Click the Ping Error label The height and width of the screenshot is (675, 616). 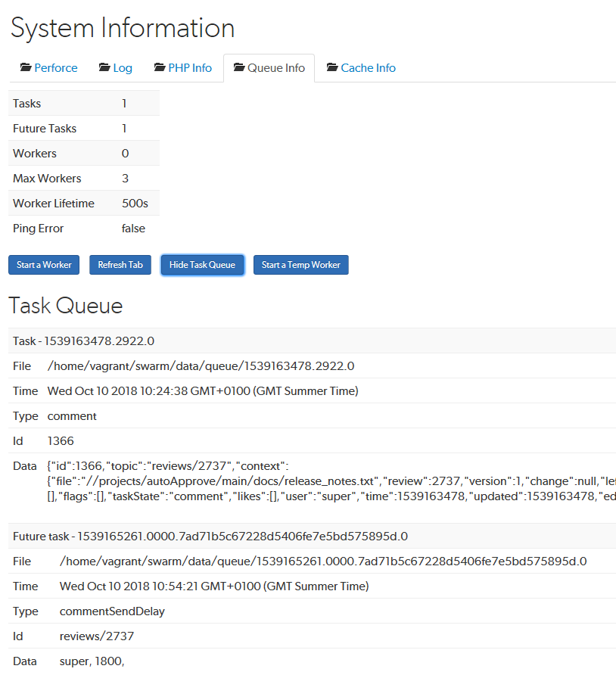38,229
